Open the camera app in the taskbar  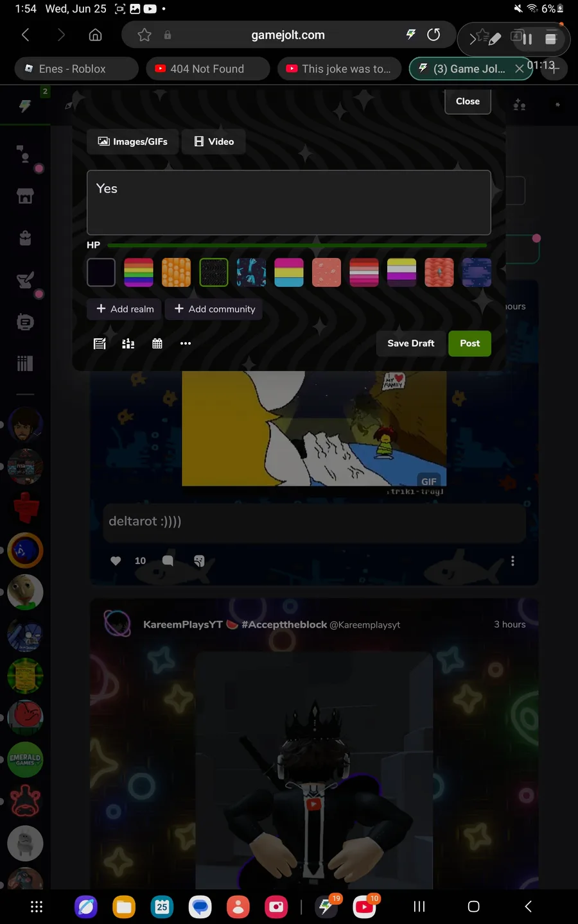[x=276, y=907]
